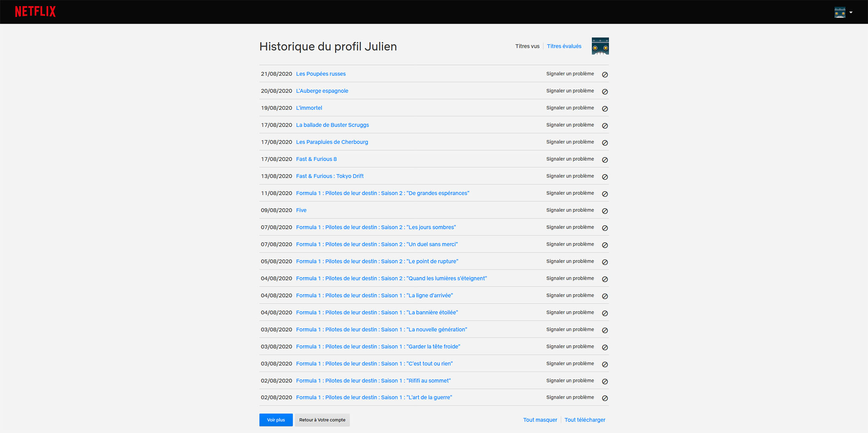Image resolution: width=868 pixels, height=433 pixels.
Task: Report a problem for Les Poupées russes
Action: (x=570, y=74)
